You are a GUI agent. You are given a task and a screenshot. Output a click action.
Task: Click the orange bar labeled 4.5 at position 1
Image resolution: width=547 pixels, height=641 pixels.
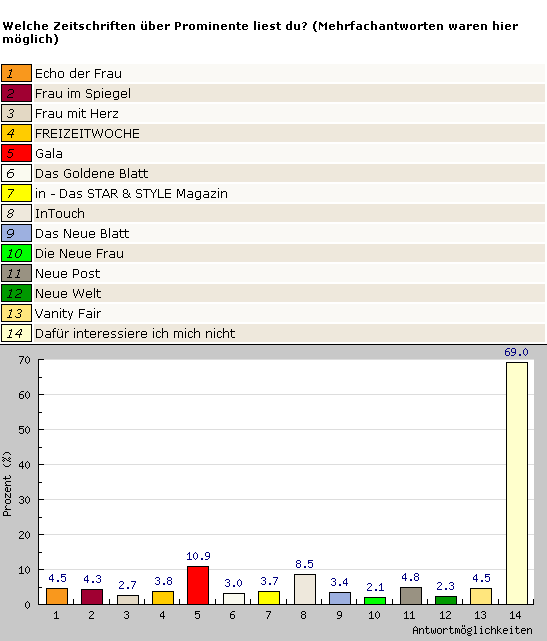click(57, 596)
